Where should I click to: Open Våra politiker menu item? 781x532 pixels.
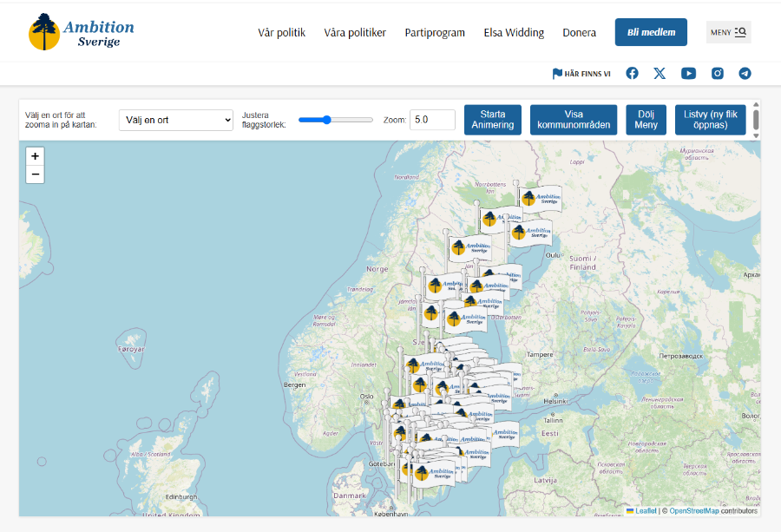pyautogui.click(x=355, y=33)
